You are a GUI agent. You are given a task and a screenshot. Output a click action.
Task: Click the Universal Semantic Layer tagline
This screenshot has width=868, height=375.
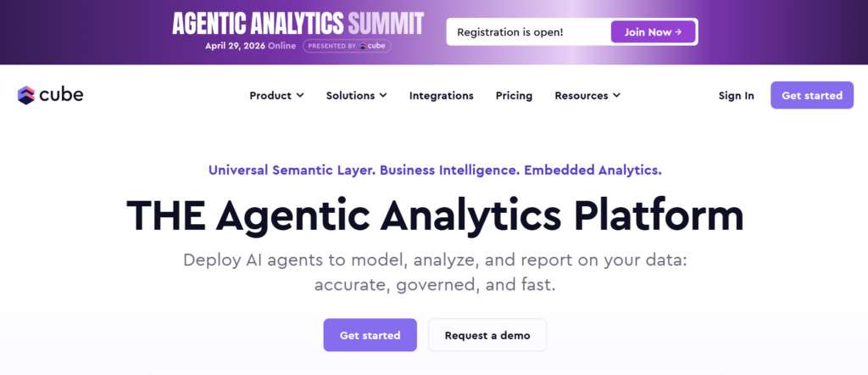(434, 170)
